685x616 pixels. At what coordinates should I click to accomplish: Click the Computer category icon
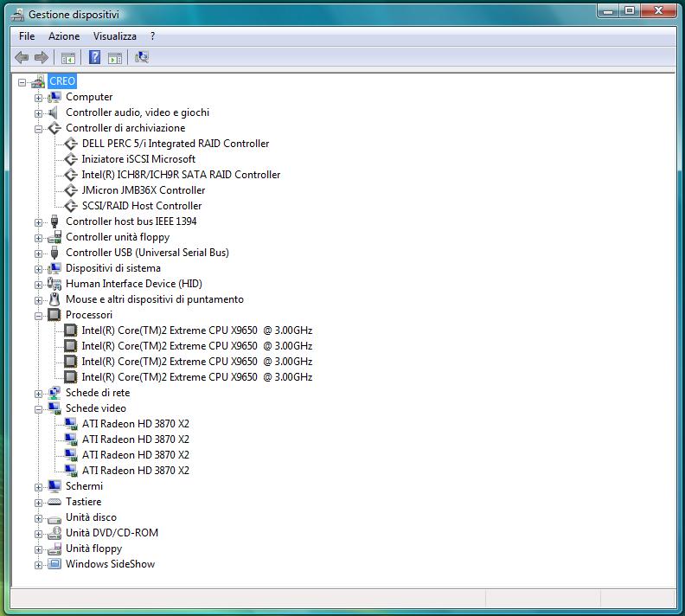pos(54,97)
